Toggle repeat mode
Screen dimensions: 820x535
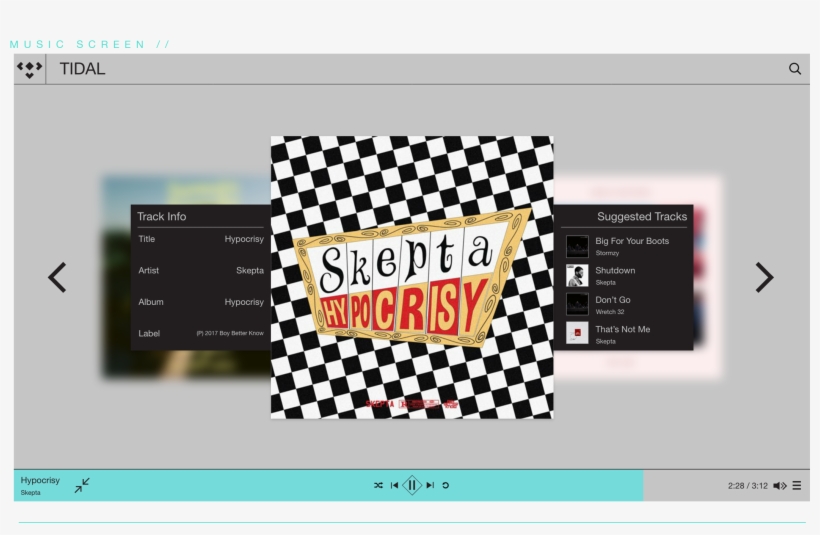[446, 485]
